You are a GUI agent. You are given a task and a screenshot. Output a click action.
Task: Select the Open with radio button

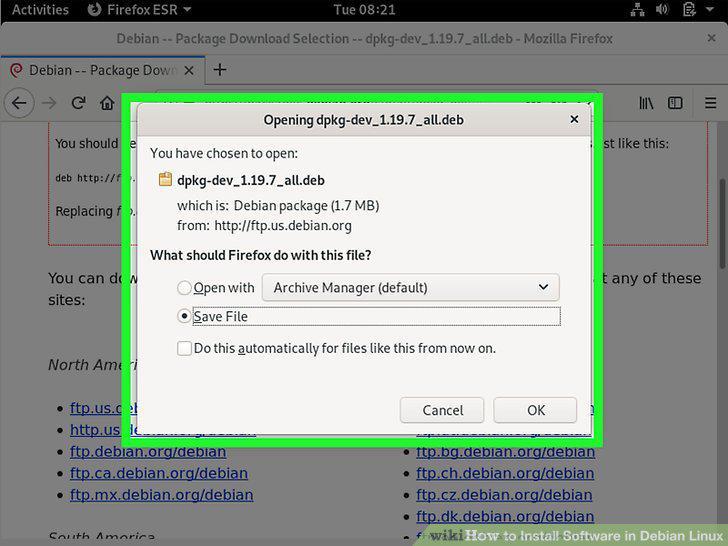click(x=184, y=288)
